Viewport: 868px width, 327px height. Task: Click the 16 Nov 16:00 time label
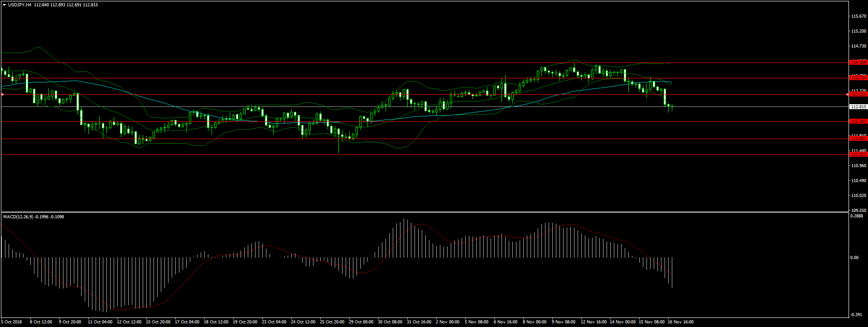tap(680, 322)
